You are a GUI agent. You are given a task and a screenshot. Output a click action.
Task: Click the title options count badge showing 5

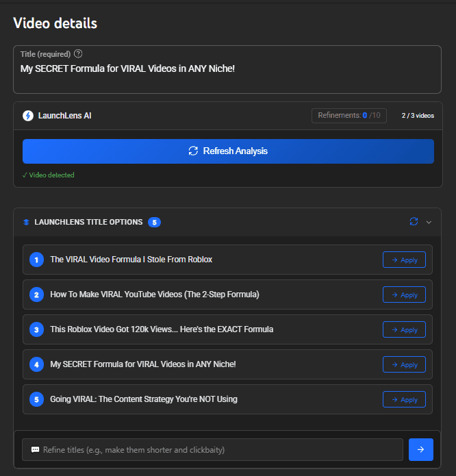(x=155, y=222)
